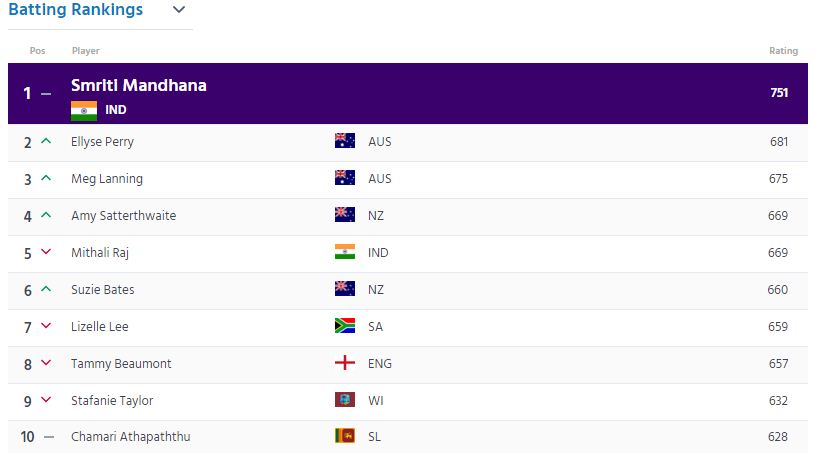Screen dimensions: 820x453
Task: Click the Player column header
Action: pyautogui.click(x=85, y=51)
